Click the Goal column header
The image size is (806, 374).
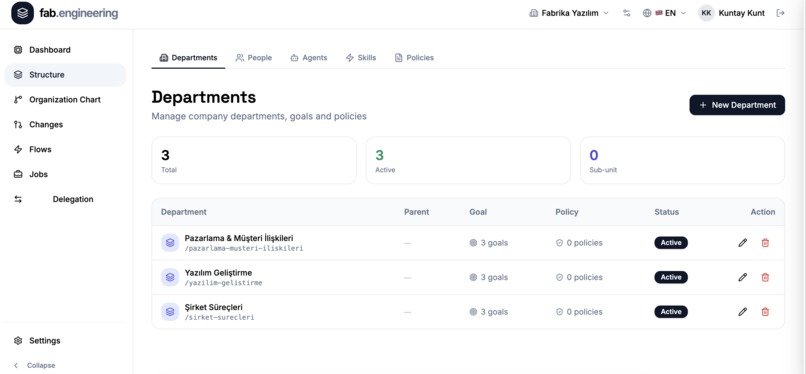(x=478, y=212)
